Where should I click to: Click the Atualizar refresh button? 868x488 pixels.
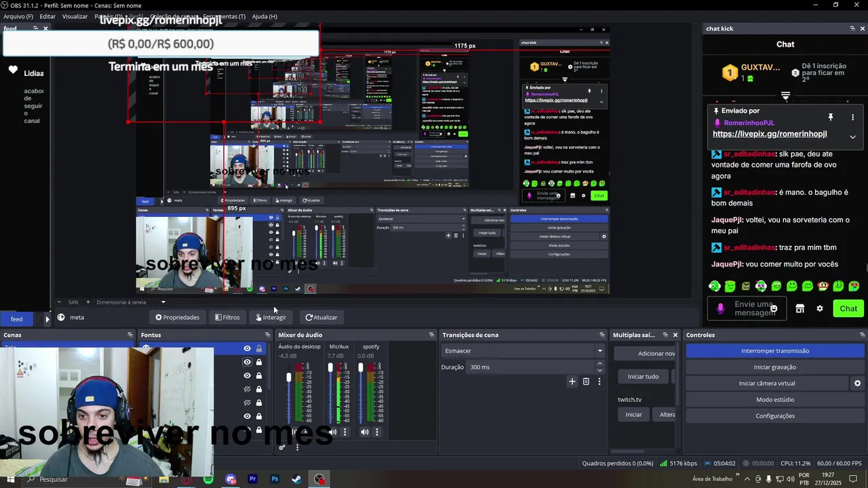click(x=321, y=317)
